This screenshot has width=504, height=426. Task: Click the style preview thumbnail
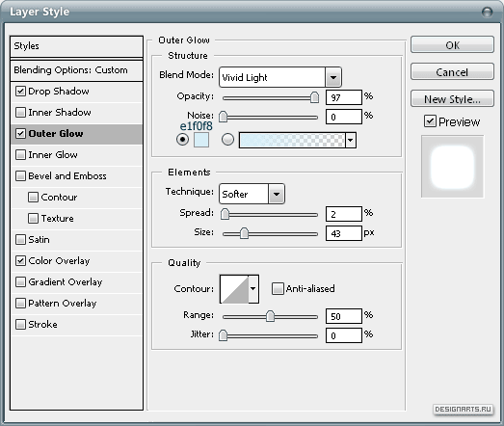point(453,167)
